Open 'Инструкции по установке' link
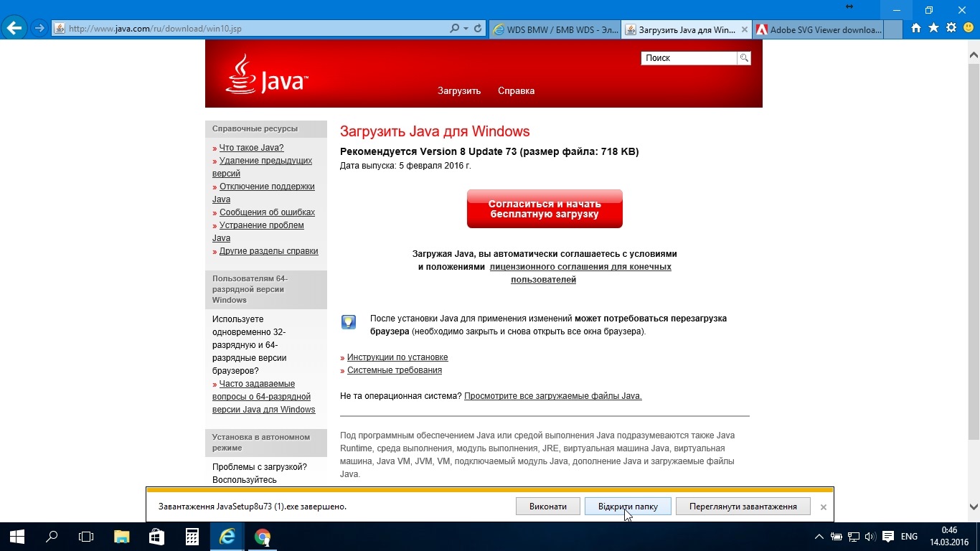 [x=397, y=357]
